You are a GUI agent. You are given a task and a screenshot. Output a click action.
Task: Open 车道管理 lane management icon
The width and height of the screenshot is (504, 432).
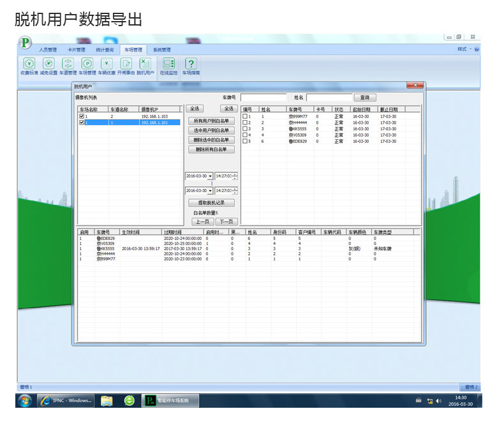[x=68, y=63]
